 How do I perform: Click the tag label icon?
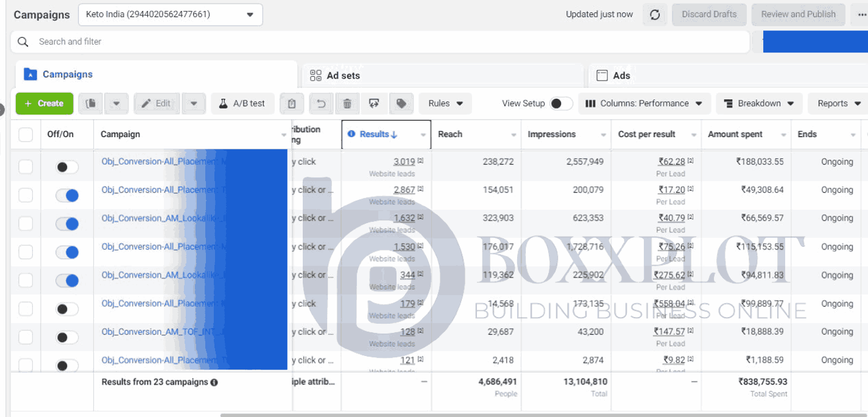pos(401,104)
